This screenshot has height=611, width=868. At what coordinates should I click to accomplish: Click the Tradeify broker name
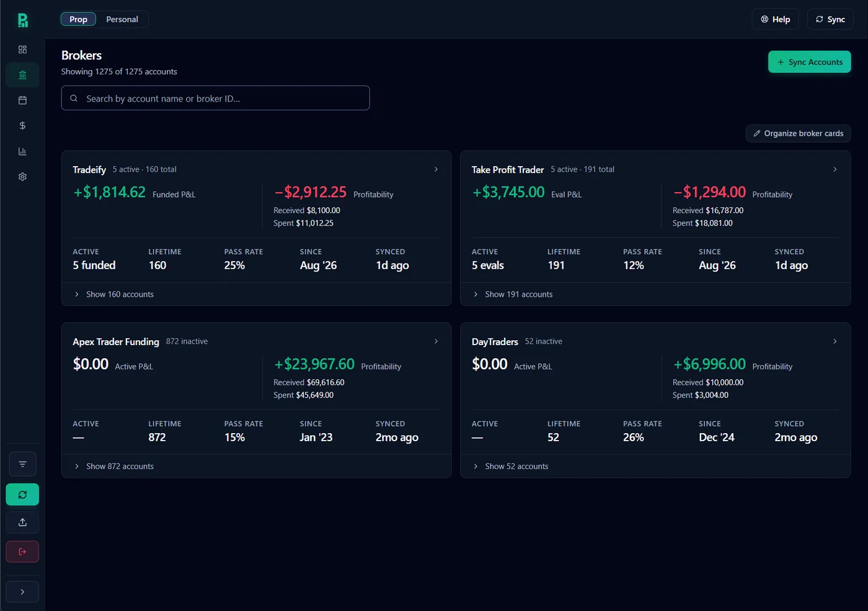click(x=89, y=170)
